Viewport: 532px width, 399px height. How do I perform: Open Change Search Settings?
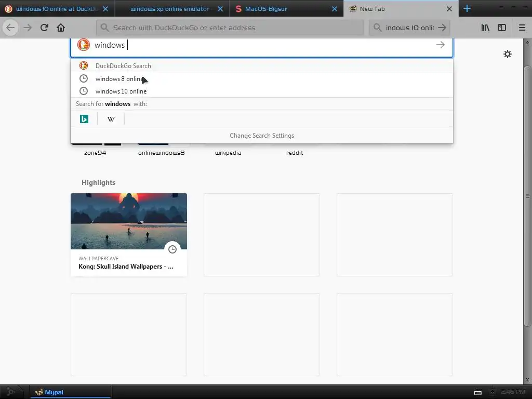pyautogui.click(x=262, y=136)
